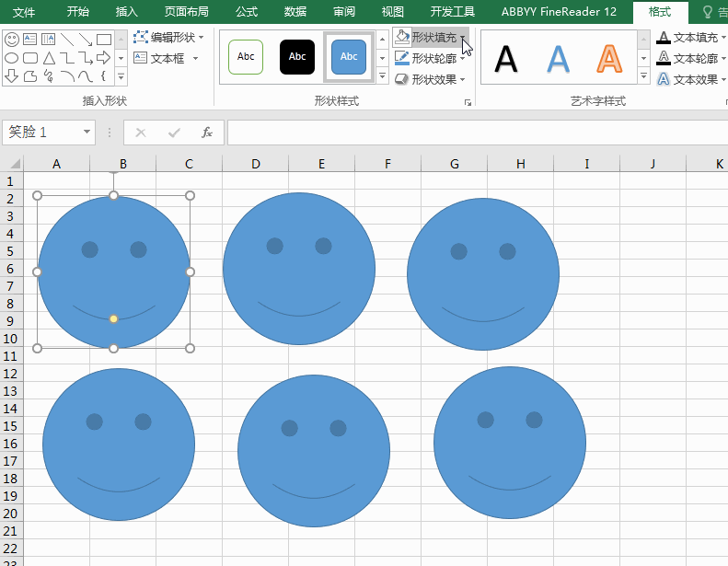This screenshot has height=566, width=728.
Task: Click the 形状填充 paint bucket icon
Action: tap(402, 37)
